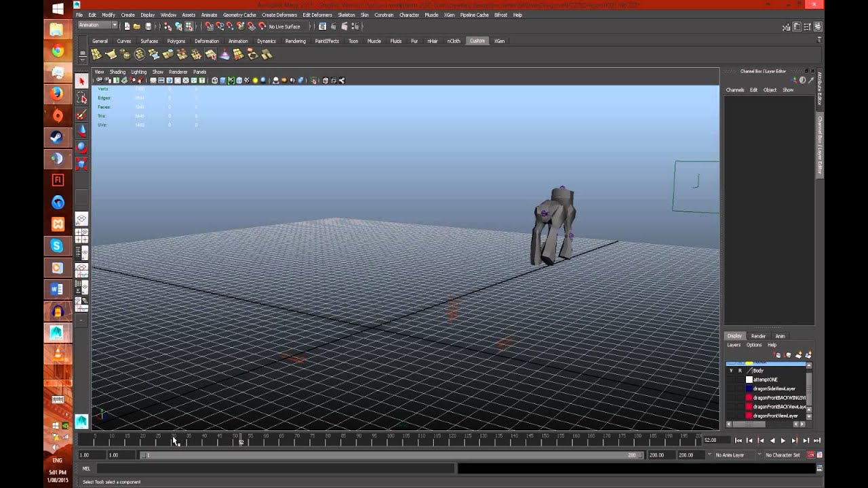Choose the Paint Selection tool
Image resolution: width=868 pixels, height=488 pixels.
(x=81, y=115)
